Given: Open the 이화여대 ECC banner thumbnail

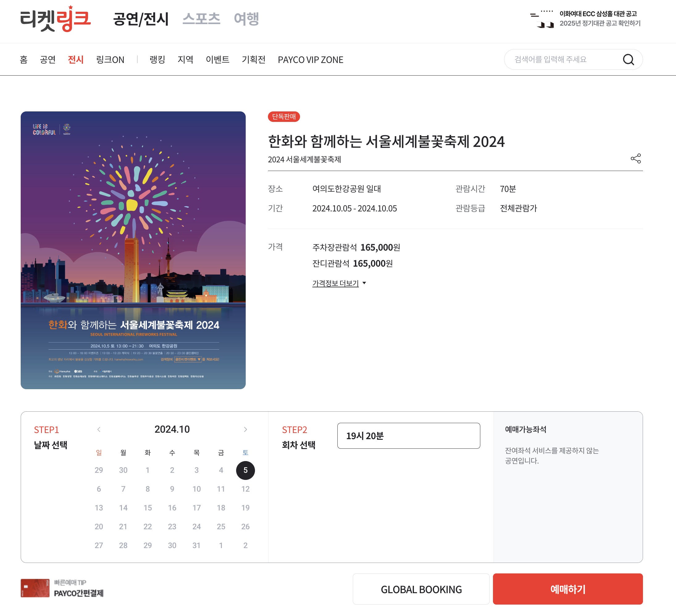Looking at the screenshot, I should (541, 19).
